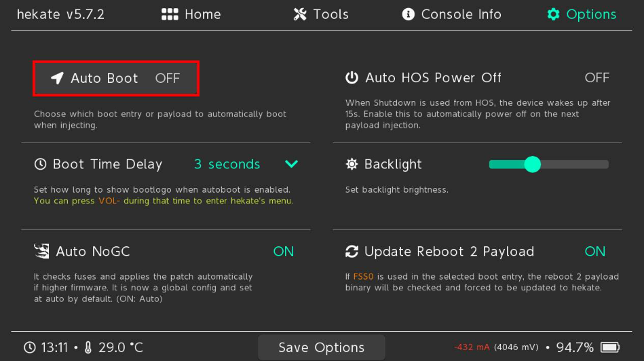Click the Backlight brightness slider knob
The image size is (644, 361).
click(x=533, y=164)
